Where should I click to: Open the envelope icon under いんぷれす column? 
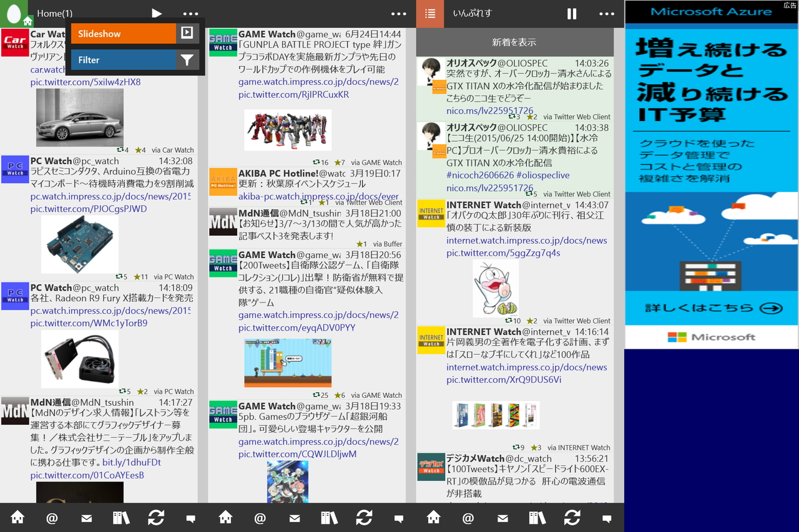(502, 518)
